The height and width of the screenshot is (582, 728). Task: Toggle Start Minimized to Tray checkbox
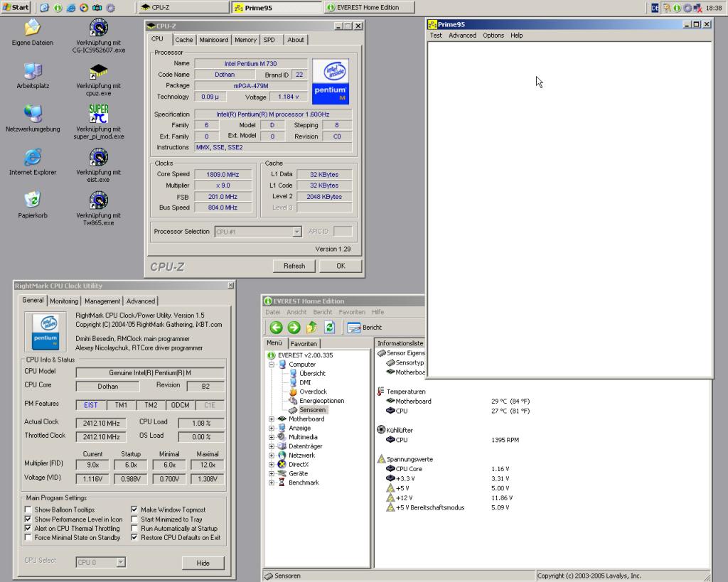(134, 519)
